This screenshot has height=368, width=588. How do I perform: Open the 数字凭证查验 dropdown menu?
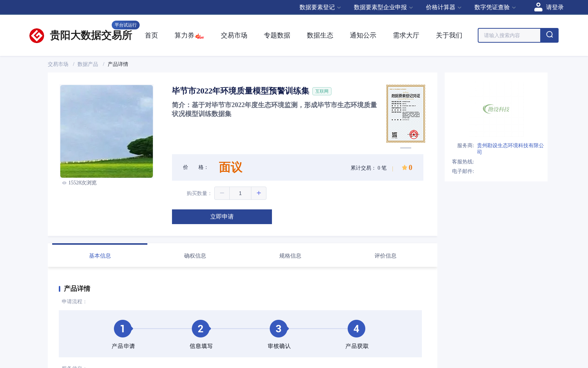point(495,7)
